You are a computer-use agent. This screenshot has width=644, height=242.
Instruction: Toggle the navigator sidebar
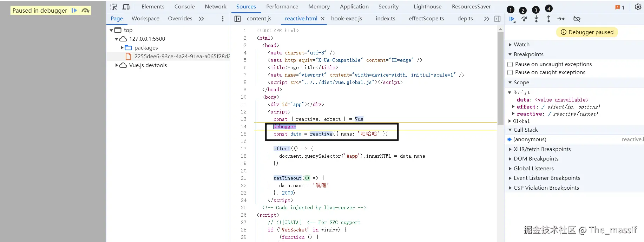237,19
